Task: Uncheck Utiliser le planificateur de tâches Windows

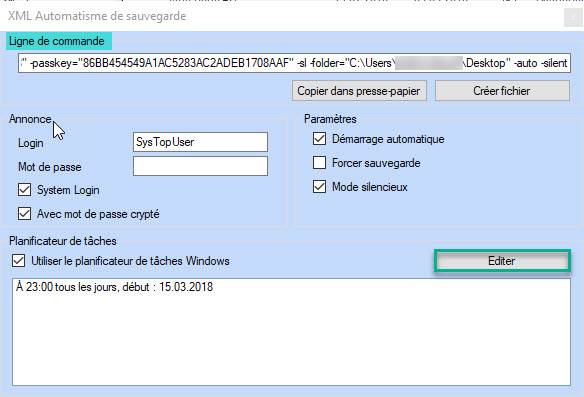Action: [x=19, y=261]
